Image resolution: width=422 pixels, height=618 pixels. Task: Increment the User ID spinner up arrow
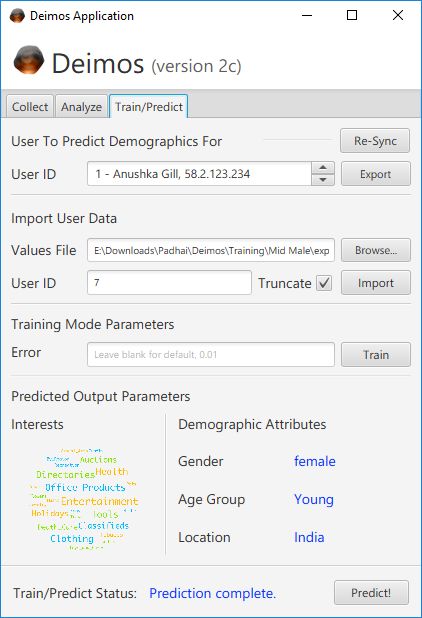coord(323,168)
